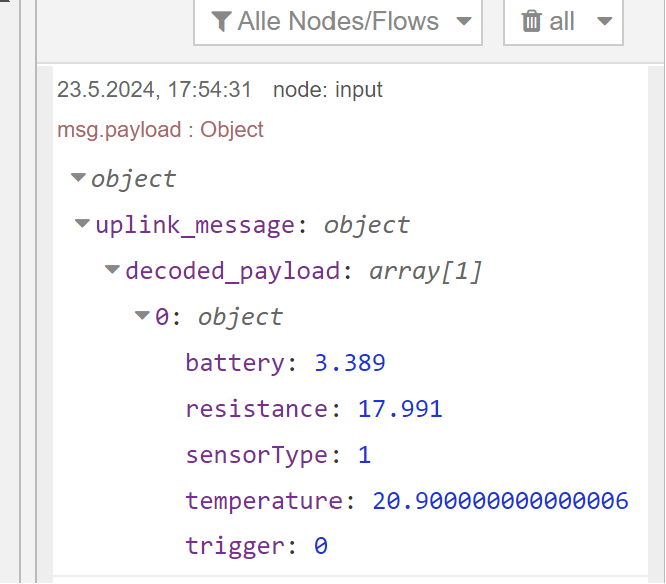Click the node: input source link
This screenshot has height=584, width=666.
coord(328,90)
